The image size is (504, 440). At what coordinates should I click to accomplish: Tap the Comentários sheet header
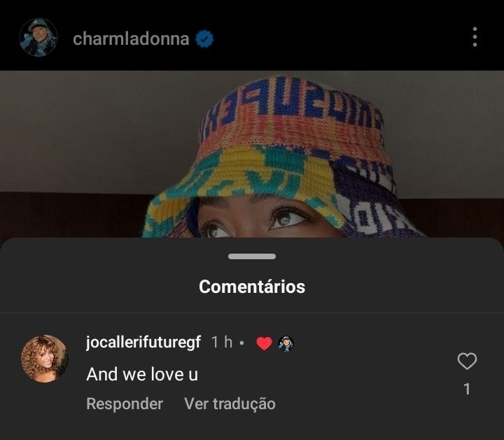[x=252, y=287]
